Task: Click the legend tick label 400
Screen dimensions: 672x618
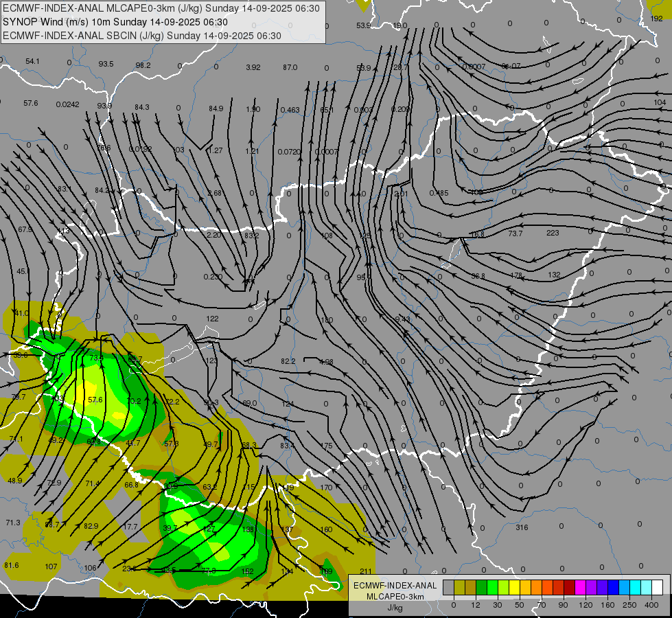Action: tap(651, 605)
